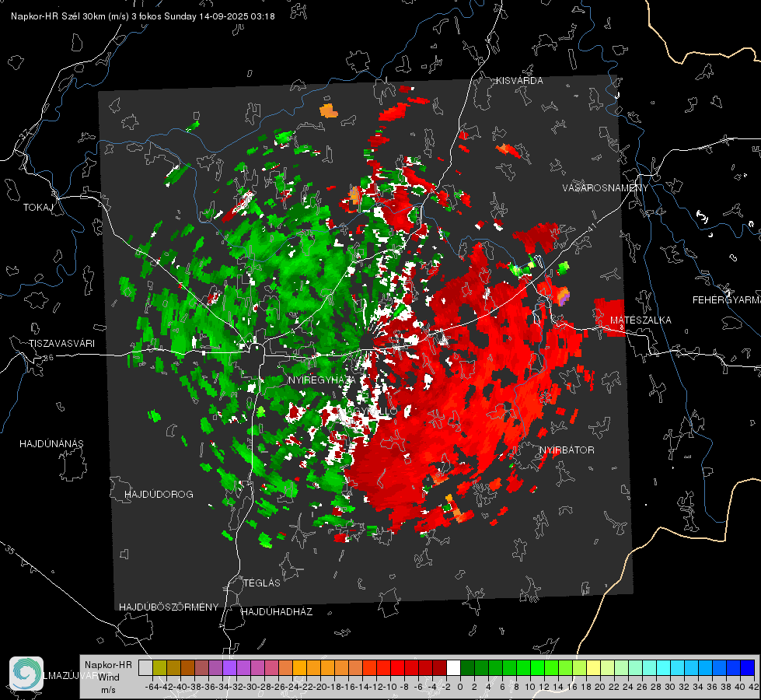Click the FEHÉRGYARMAT label at the right edge
The width and height of the screenshot is (761, 700).
click(727, 299)
